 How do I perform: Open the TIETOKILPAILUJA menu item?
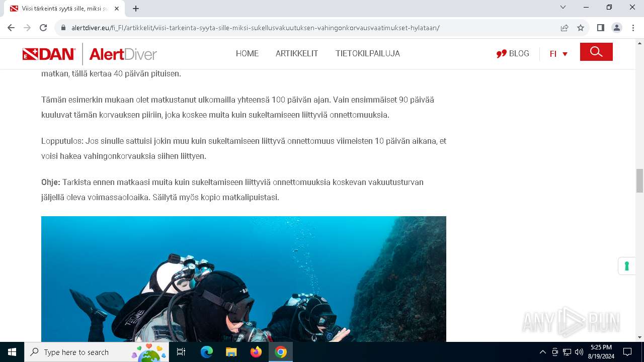pyautogui.click(x=368, y=53)
